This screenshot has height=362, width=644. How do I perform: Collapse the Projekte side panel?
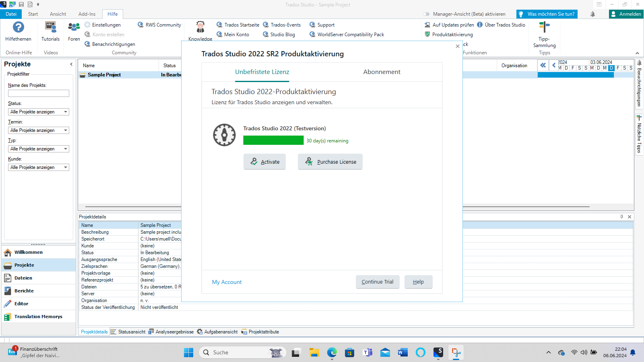click(71, 64)
